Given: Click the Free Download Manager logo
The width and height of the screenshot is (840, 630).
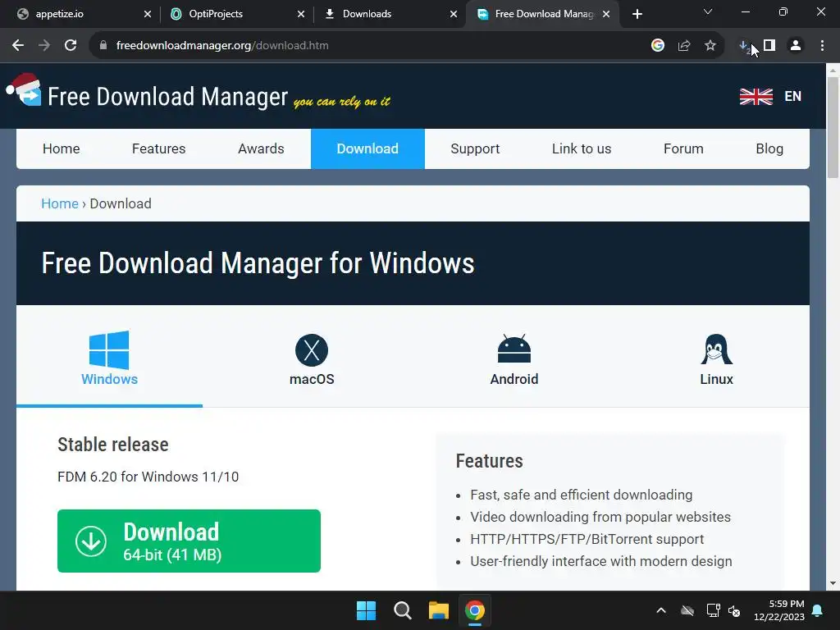Looking at the screenshot, I should tap(25, 89).
